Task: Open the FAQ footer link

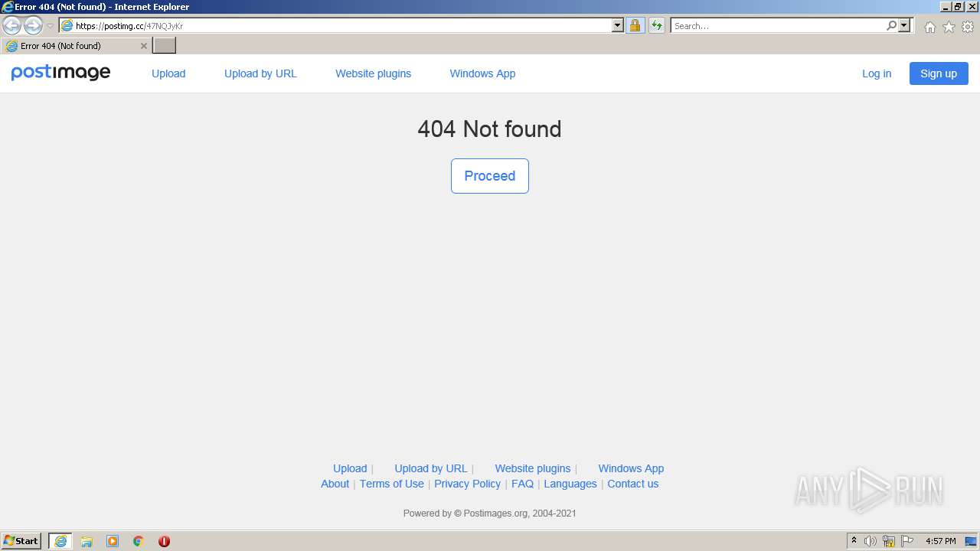Action: point(522,484)
